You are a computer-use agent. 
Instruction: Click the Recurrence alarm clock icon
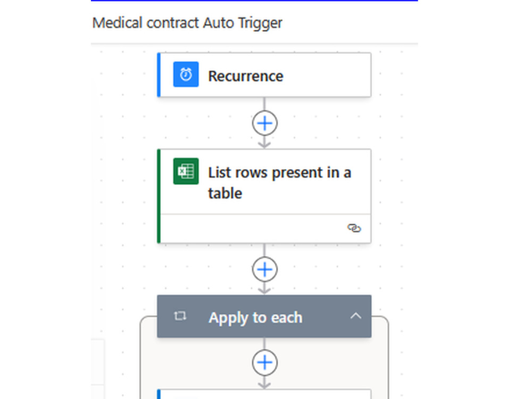(186, 74)
